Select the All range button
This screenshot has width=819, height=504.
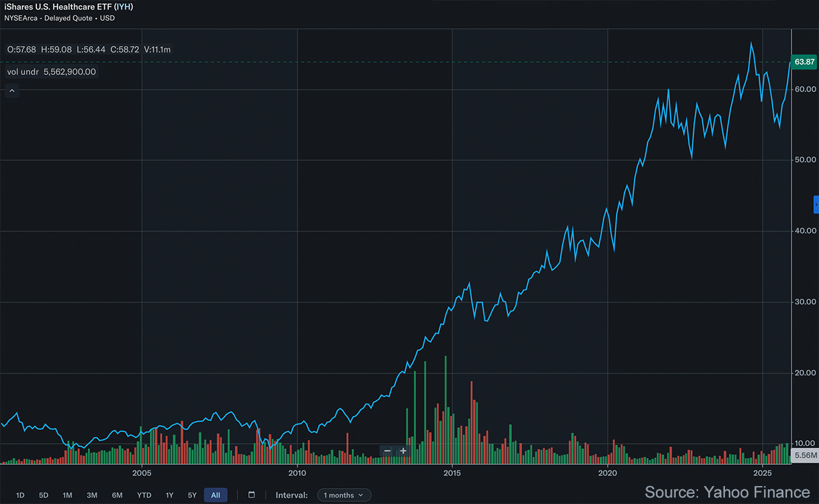216,495
